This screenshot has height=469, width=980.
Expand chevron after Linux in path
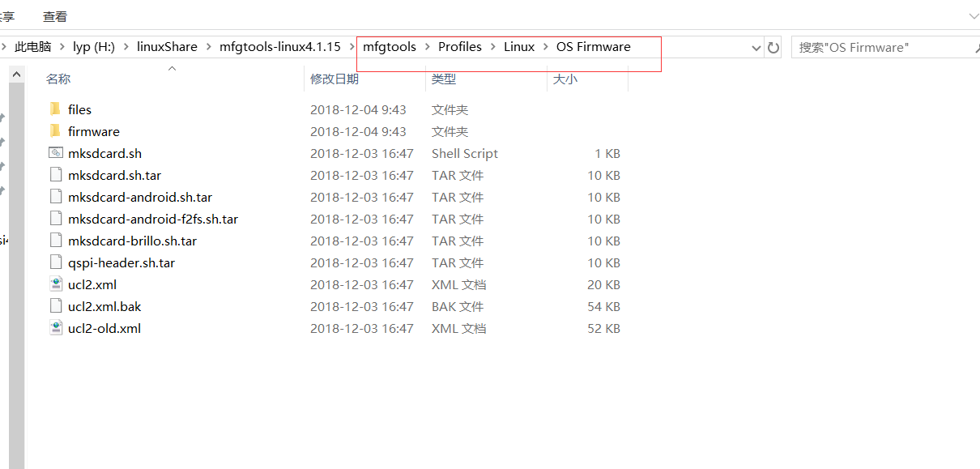(546, 47)
